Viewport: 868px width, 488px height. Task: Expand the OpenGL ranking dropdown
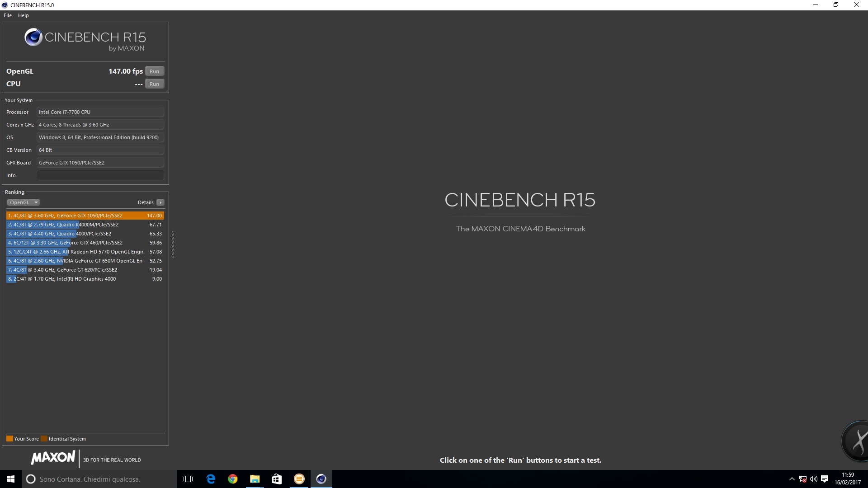tap(23, 202)
